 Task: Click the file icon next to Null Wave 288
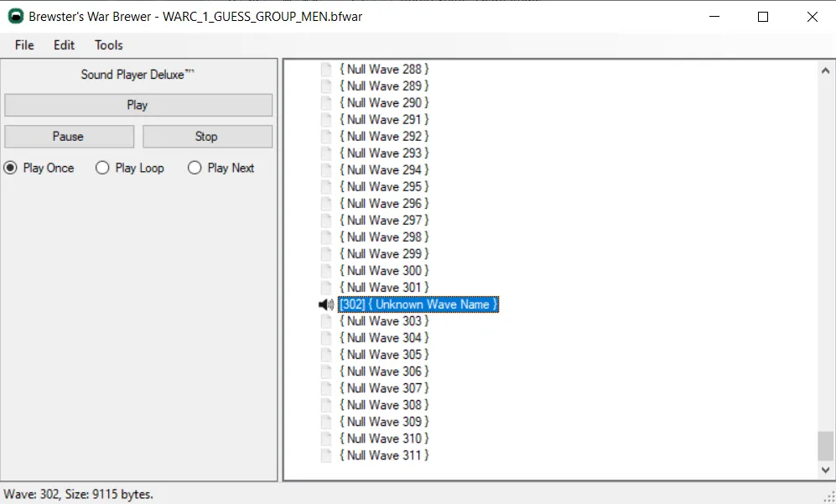click(x=326, y=70)
